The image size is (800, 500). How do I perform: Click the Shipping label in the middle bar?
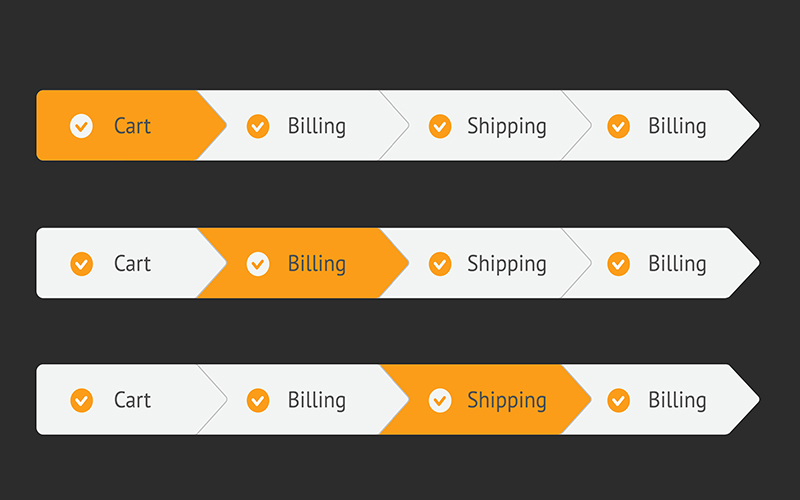tap(507, 265)
